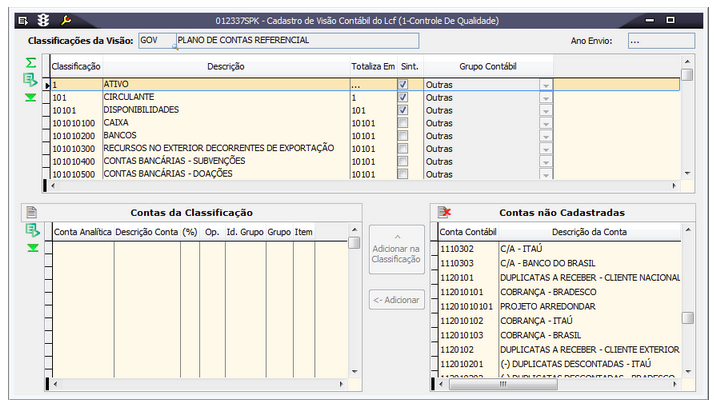Viewport: 716px width, 406px height.
Task: Click the traffic light icon in the title bar
Action: [x=43, y=19]
